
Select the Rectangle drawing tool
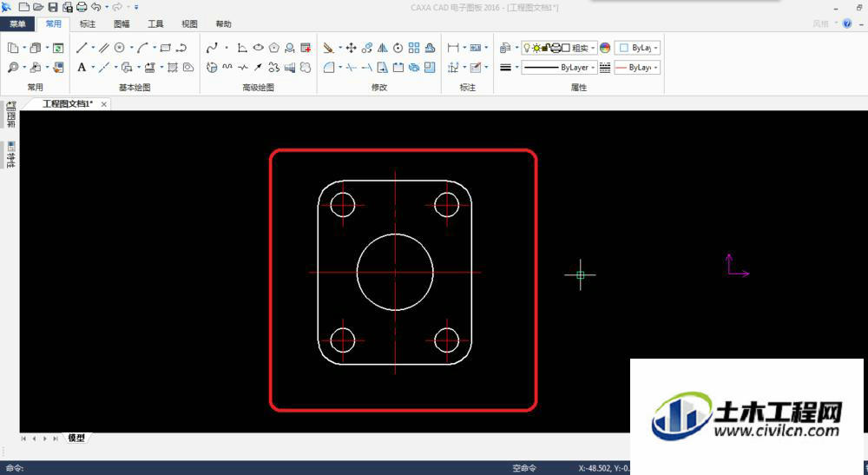166,48
